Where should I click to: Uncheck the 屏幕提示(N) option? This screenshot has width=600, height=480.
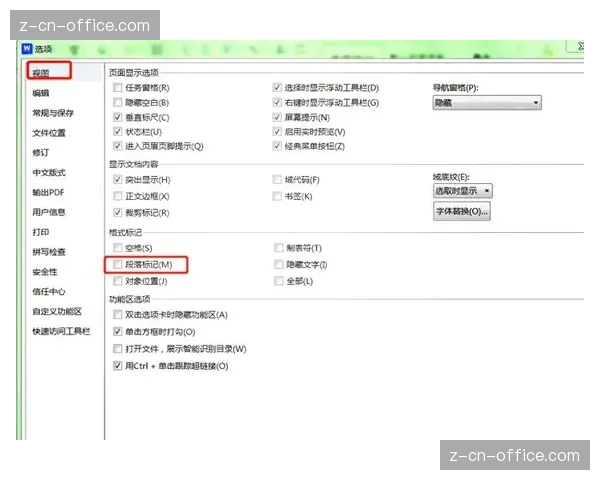click(277, 117)
